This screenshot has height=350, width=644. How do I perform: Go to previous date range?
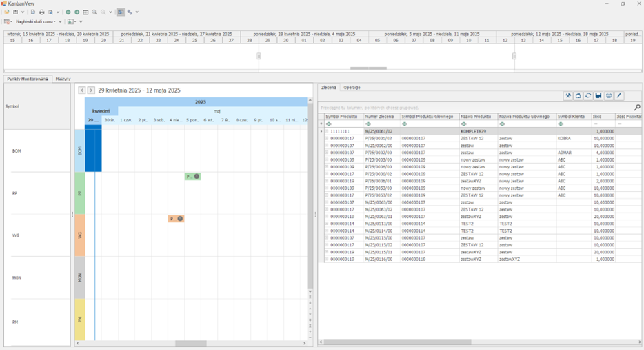coord(82,90)
